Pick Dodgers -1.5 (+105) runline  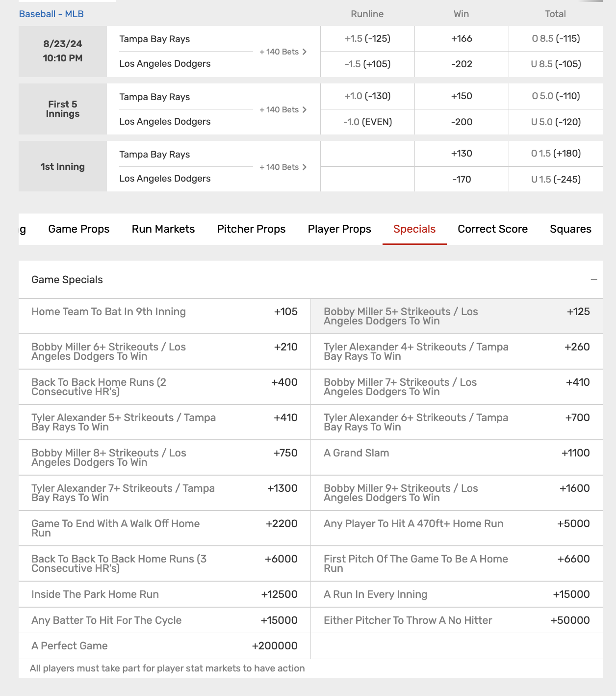pos(367,64)
